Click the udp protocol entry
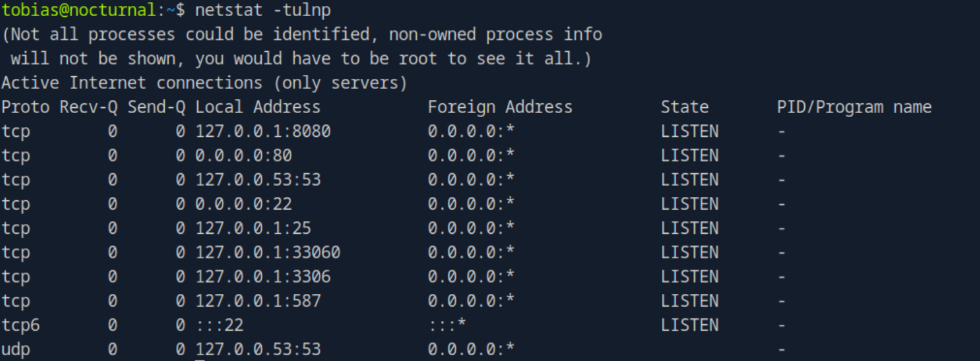980x361 pixels. click(x=16, y=350)
